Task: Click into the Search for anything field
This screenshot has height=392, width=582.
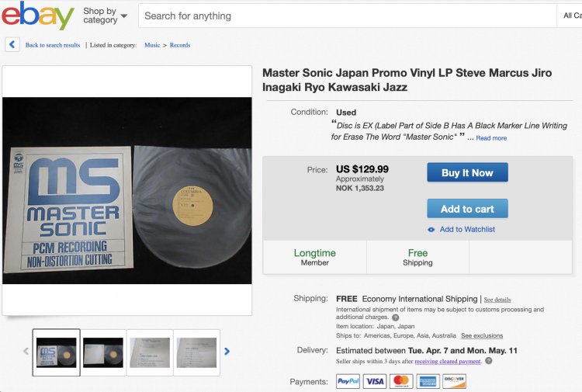Action: click(x=345, y=16)
